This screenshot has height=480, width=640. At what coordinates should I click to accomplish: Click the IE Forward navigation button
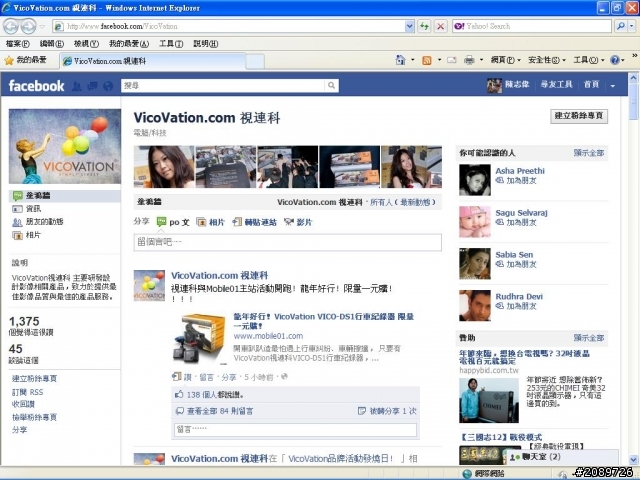tap(28, 27)
